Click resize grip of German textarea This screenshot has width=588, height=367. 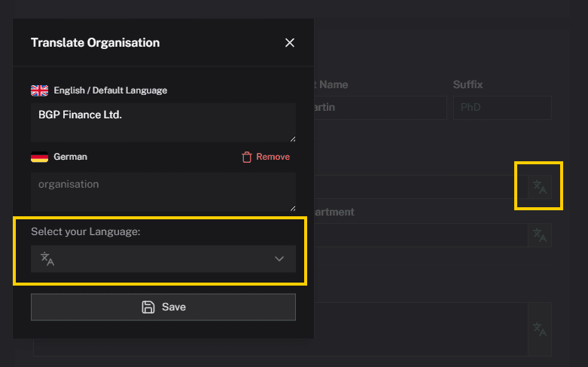(x=293, y=208)
